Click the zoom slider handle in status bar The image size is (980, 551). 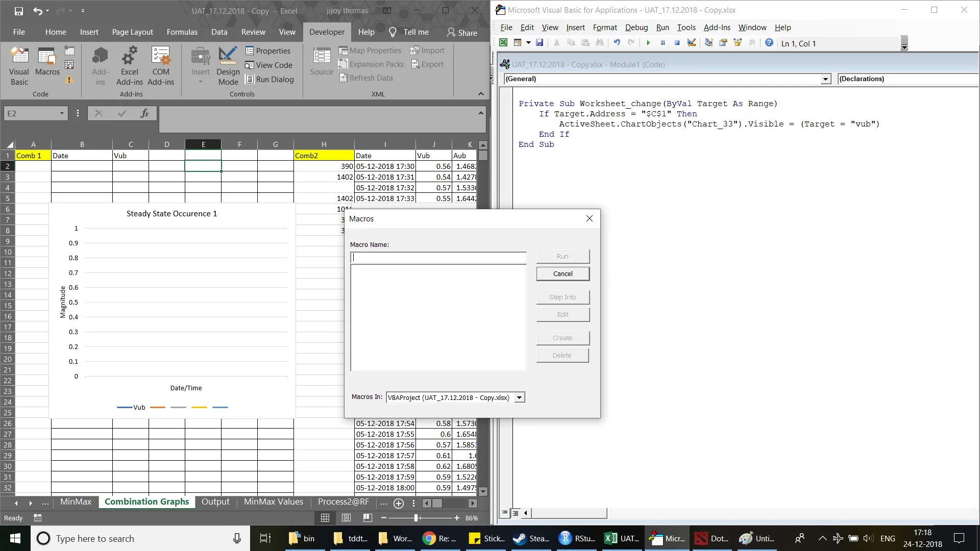[x=416, y=518]
